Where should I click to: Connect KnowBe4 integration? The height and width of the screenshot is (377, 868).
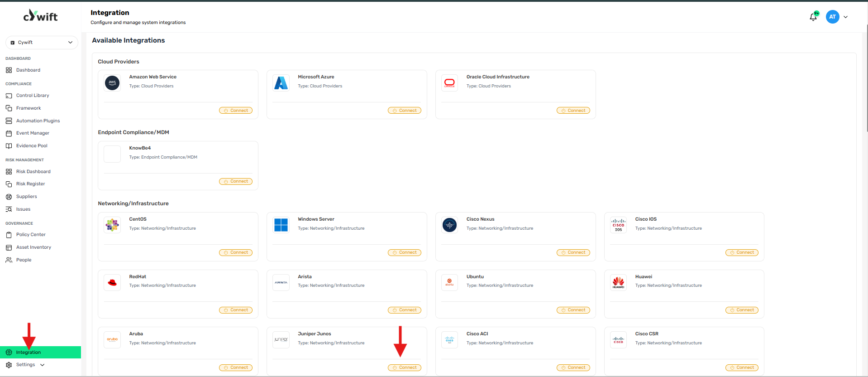tap(236, 182)
